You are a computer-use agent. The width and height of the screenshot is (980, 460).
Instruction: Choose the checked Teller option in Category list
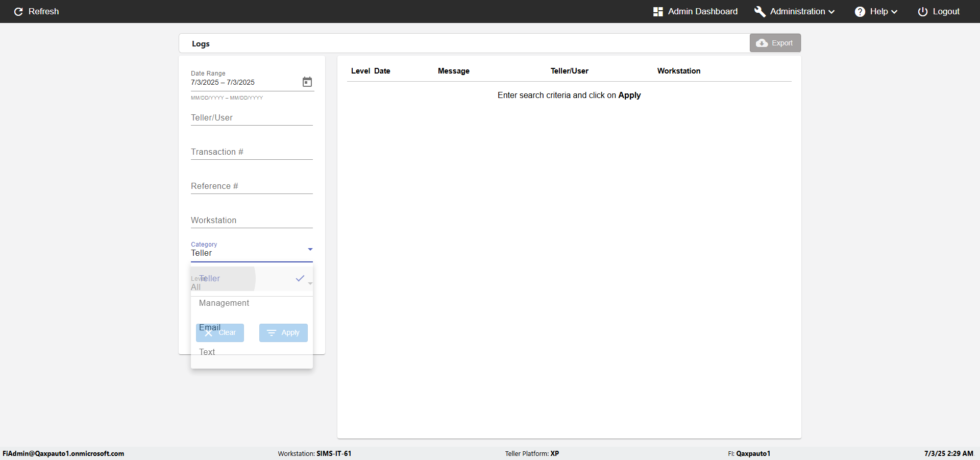[x=252, y=278]
